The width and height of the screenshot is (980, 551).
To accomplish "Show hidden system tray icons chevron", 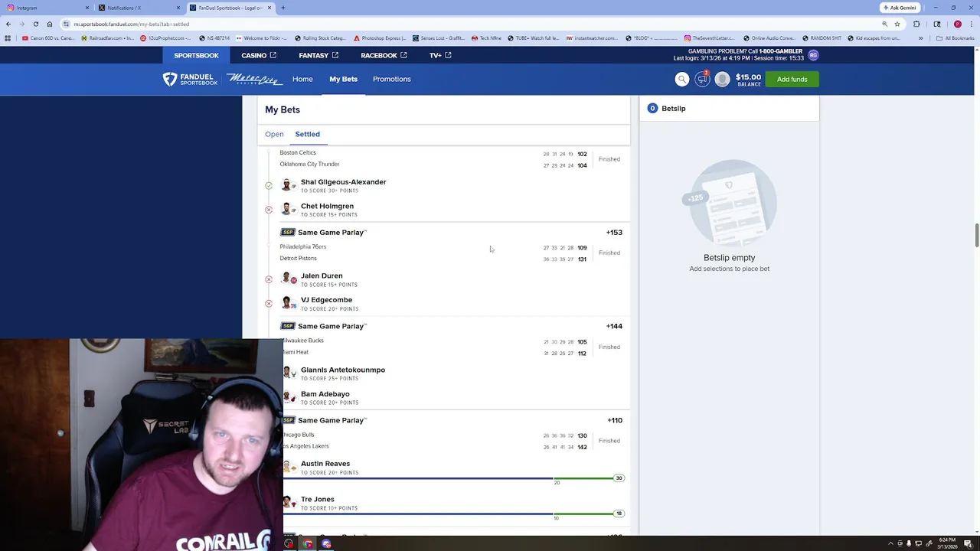I will pyautogui.click(x=890, y=543).
